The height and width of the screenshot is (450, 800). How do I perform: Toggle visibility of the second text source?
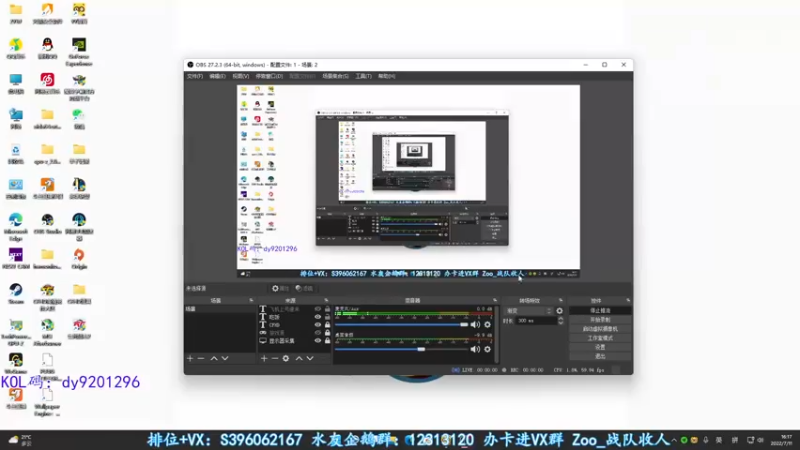(318, 317)
